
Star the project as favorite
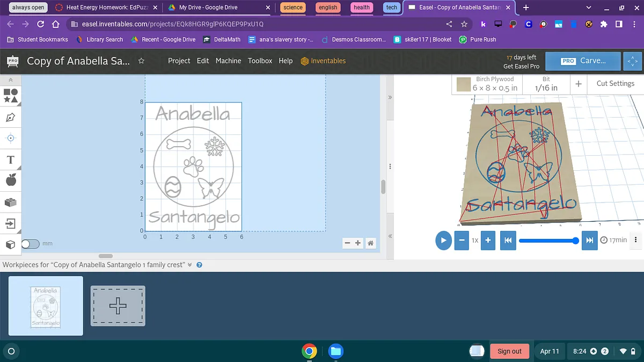click(141, 61)
